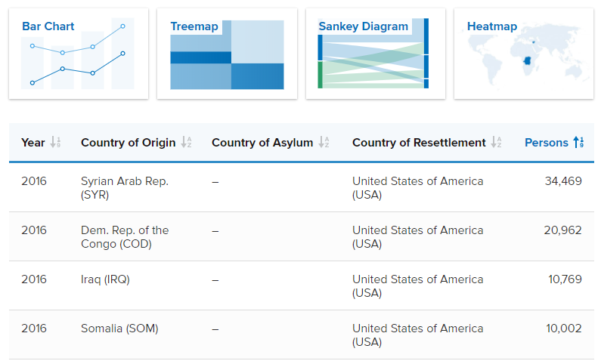The width and height of the screenshot is (601, 364).
Task: Select the Syrian Arab Rep. (SYR) row
Action: [302, 187]
